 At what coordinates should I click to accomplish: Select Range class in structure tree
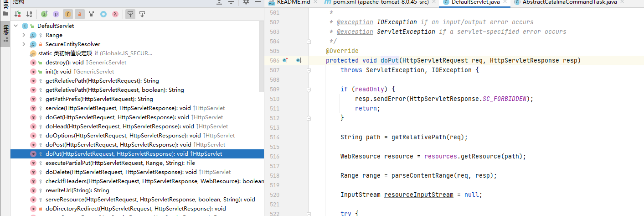pyautogui.click(x=54, y=35)
